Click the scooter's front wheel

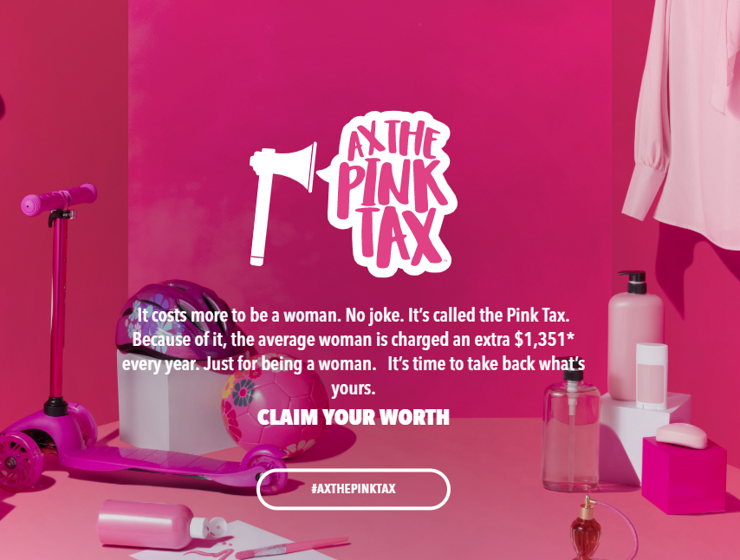[19, 460]
